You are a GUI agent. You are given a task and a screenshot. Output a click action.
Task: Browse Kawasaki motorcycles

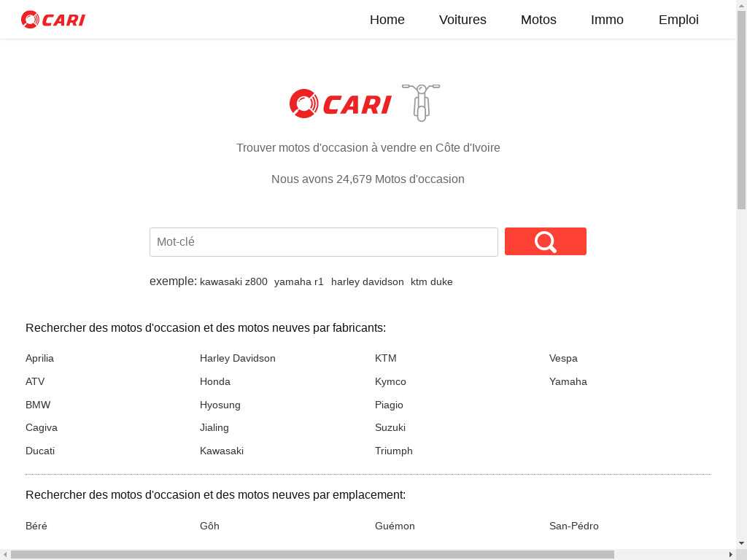coord(222,451)
